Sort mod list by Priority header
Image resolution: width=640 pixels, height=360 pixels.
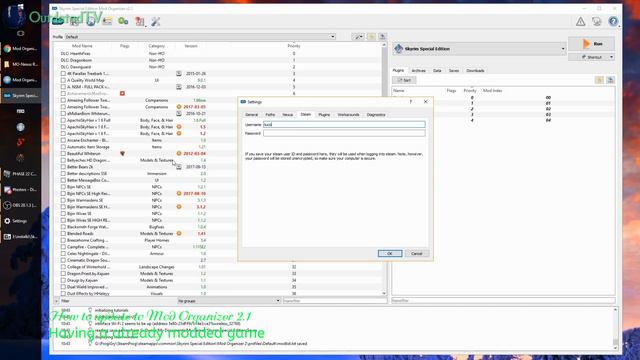click(294, 46)
